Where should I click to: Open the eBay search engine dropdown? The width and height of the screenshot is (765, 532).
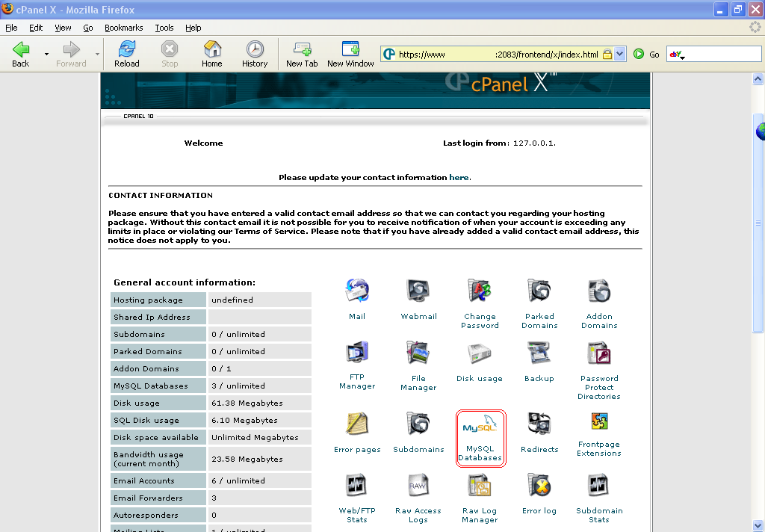[677, 55]
